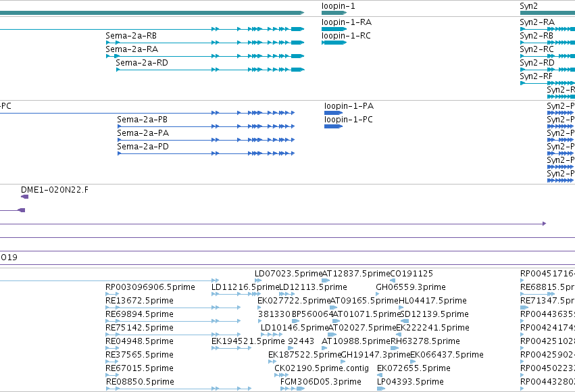Click the DME1-020N22.F label

point(54,190)
